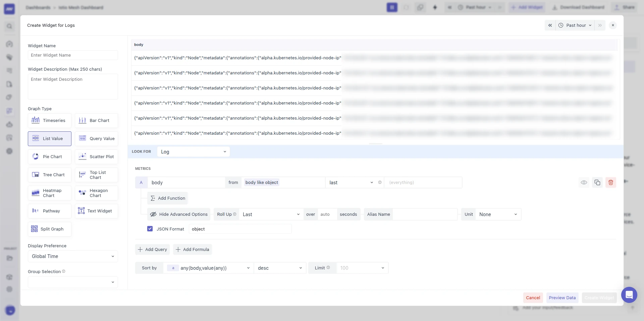This screenshot has height=321, width=644.
Task: Pick the Query Value graph type
Action: pyautogui.click(x=96, y=139)
